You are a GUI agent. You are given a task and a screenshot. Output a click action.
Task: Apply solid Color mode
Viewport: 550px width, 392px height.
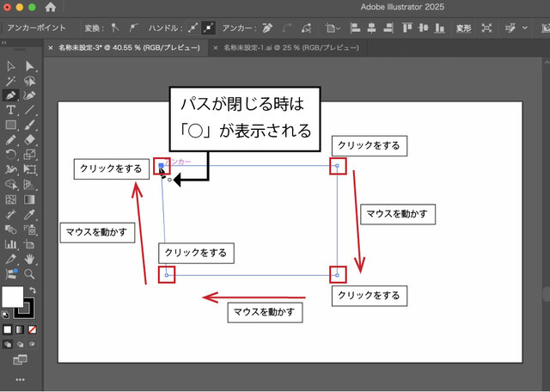click(x=8, y=330)
